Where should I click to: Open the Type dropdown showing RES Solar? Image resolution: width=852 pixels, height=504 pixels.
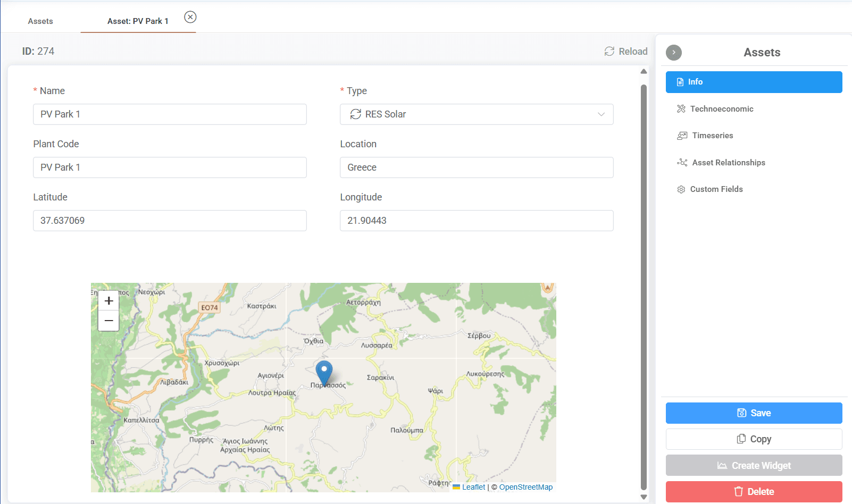477,114
